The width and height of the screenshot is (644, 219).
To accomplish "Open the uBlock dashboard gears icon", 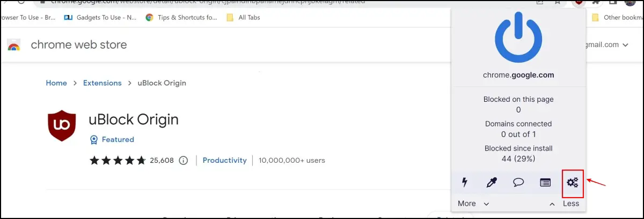I will (x=573, y=183).
